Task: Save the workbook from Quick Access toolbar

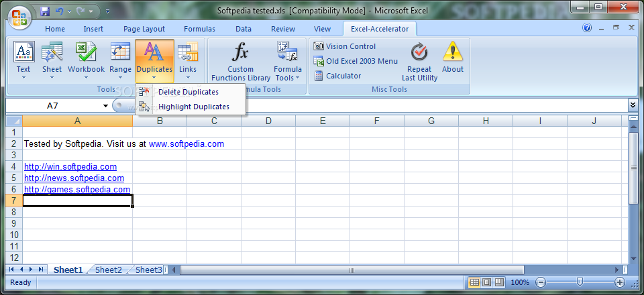Action: click(x=45, y=11)
